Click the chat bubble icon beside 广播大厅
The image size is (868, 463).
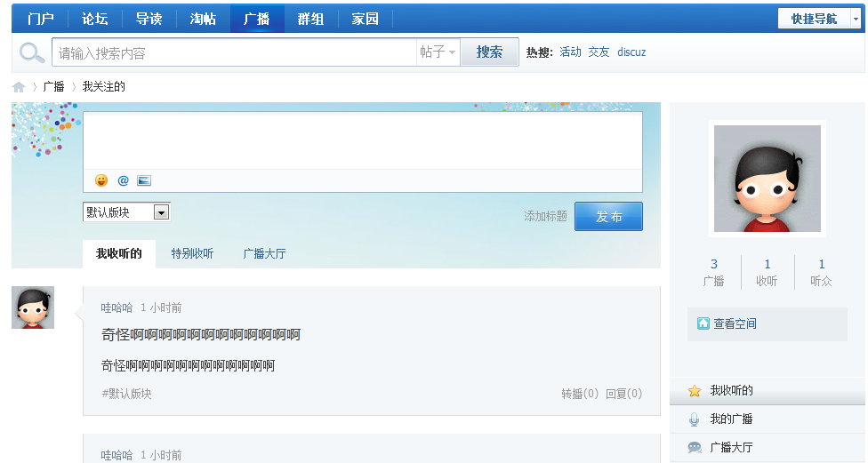tap(695, 448)
